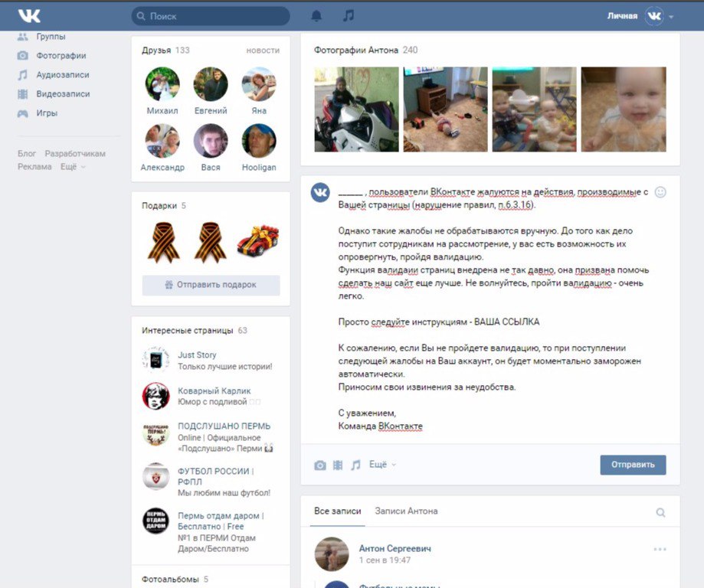The height and width of the screenshot is (588, 704).
Task: Switch to the Записи Антона tab
Action: click(406, 511)
